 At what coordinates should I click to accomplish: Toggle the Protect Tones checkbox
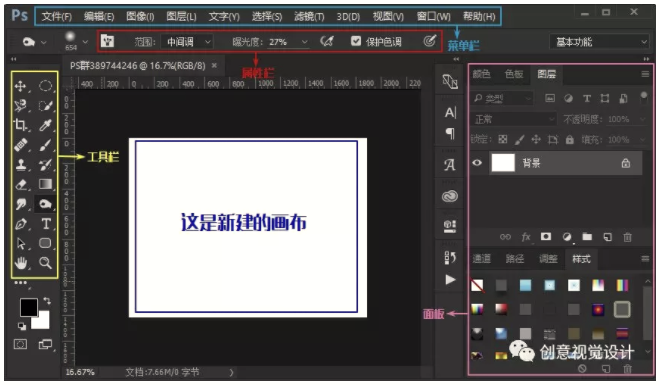coord(356,41)
